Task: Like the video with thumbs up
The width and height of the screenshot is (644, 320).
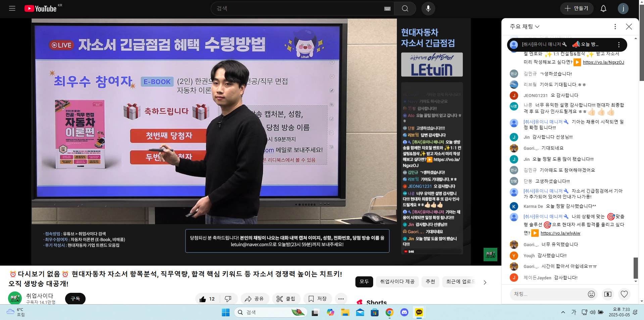Action: click(207, 299)
